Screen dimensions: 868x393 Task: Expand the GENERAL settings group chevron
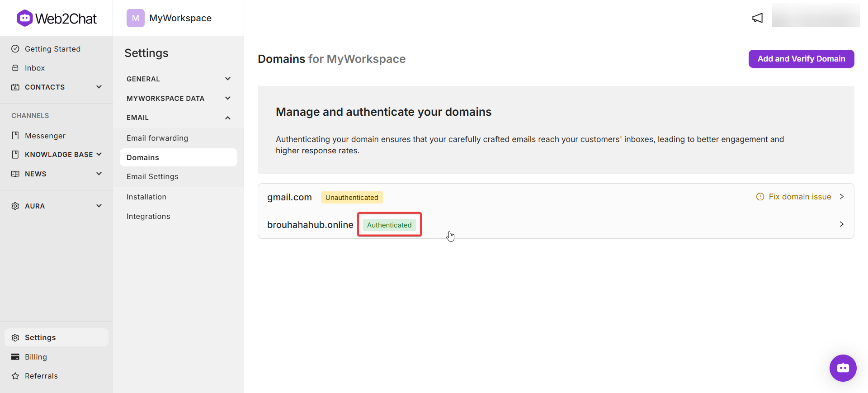pos(228,79)
